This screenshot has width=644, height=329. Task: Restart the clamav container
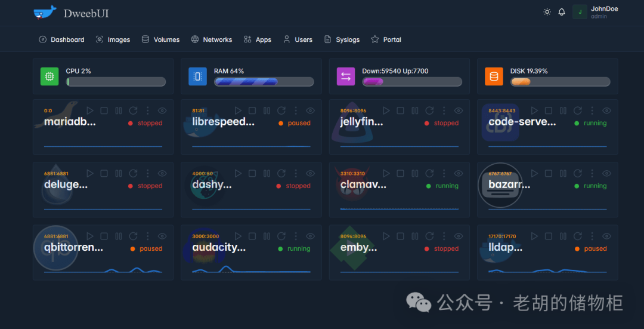pyautogui.click(x=429, y=174)
